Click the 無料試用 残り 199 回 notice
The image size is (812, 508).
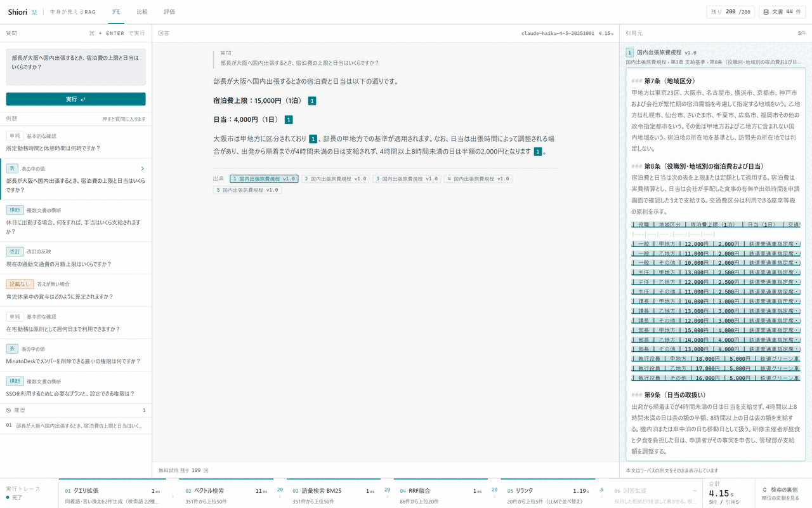183,471
